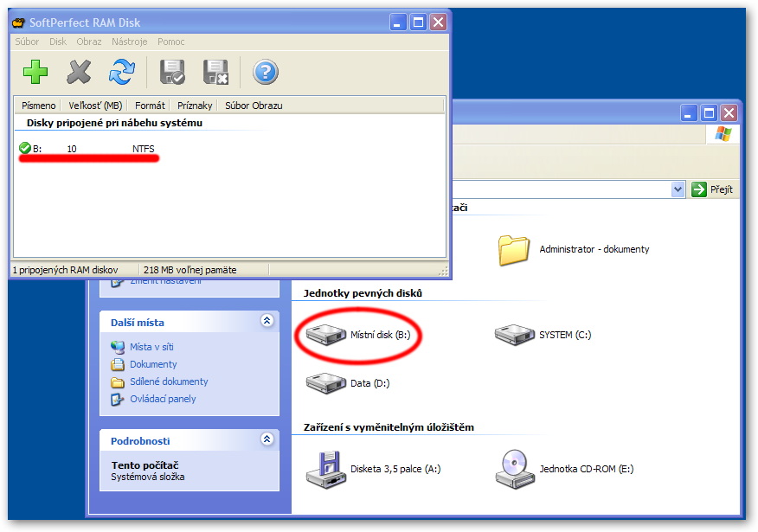Sort by the Veľkosť (MB) column header
This screenshot has height=532, width=758.
[95, 106]
